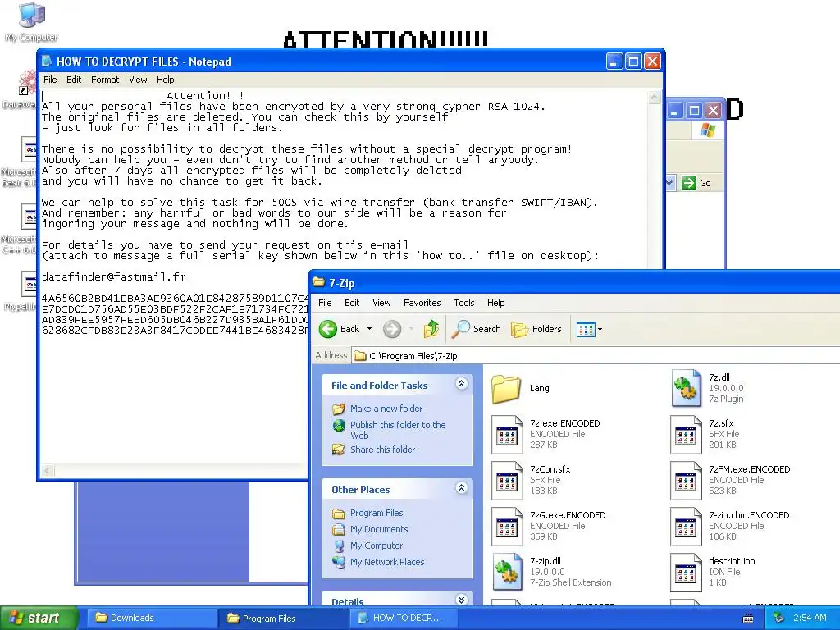
Task: Open the File menu in 7-Zip window
Action: point(325,303)
